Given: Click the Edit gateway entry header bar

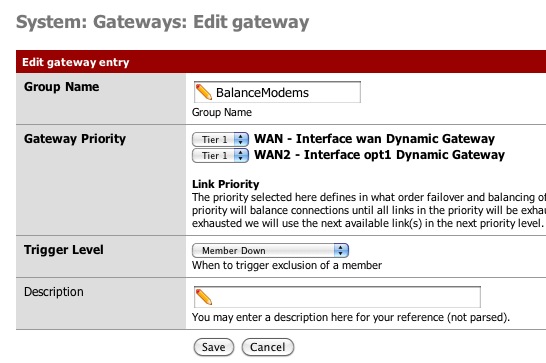Looking at the screenshot, I should [281, 62].
